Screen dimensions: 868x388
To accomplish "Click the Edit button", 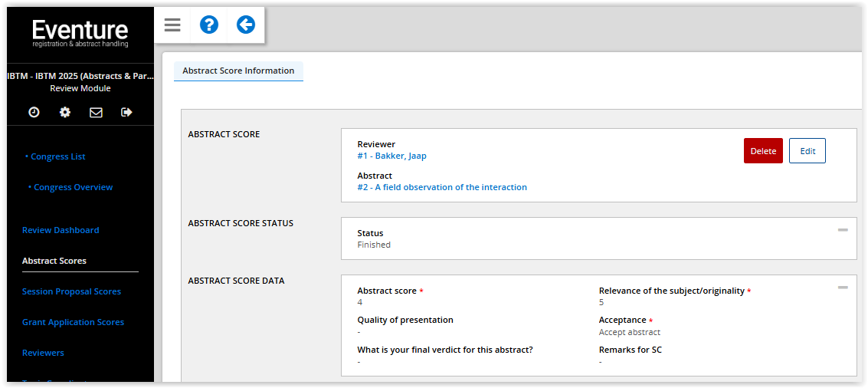I will pos(807,151).
